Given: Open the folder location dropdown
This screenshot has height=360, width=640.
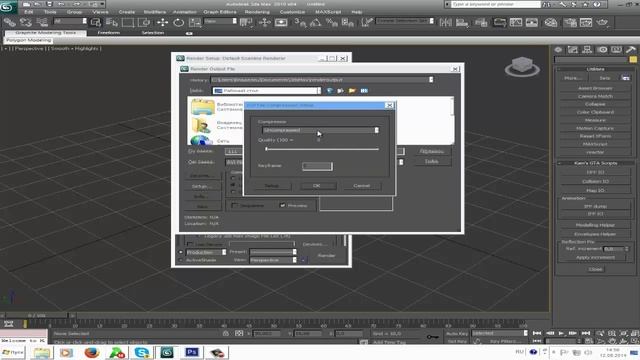Looking at the screenshot, I should point(267,91).
